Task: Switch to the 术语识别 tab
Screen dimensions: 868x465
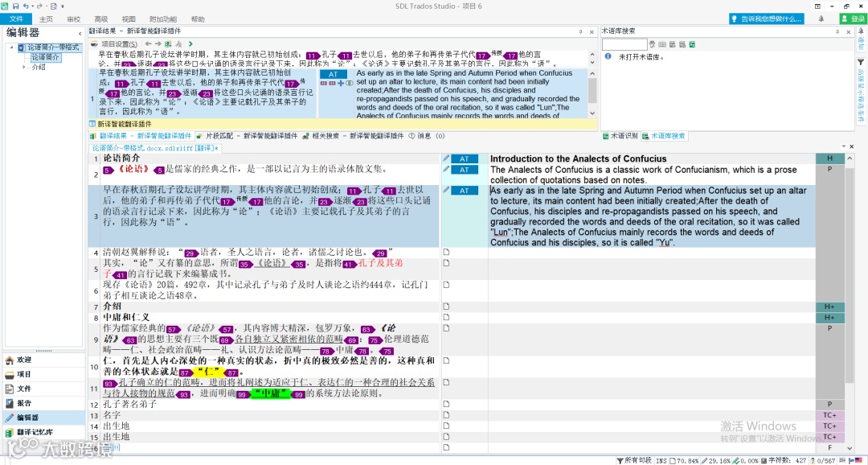Action: point(620,136)
